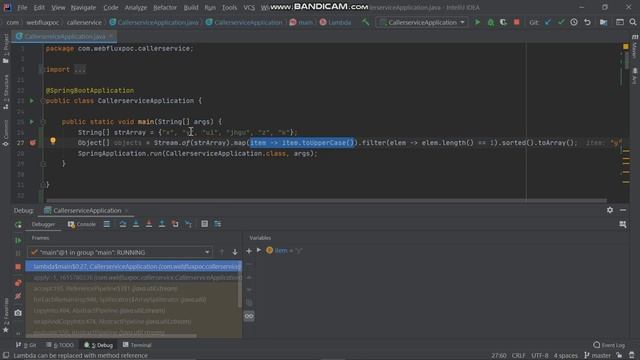Image resolution: width=640 pixels, height=360 pixels.
Task: Toggle watches glasses icon in Variables panel
Action: [249, 316]
